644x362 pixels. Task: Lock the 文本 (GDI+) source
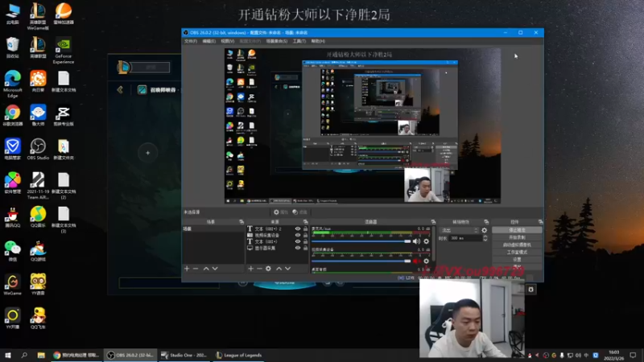[305, 241]
